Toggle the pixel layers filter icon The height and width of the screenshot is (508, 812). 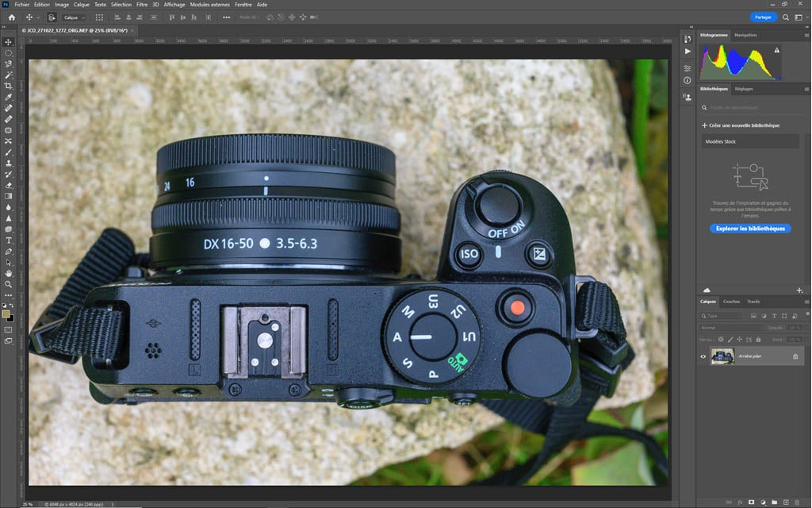(x=754, y=316)
